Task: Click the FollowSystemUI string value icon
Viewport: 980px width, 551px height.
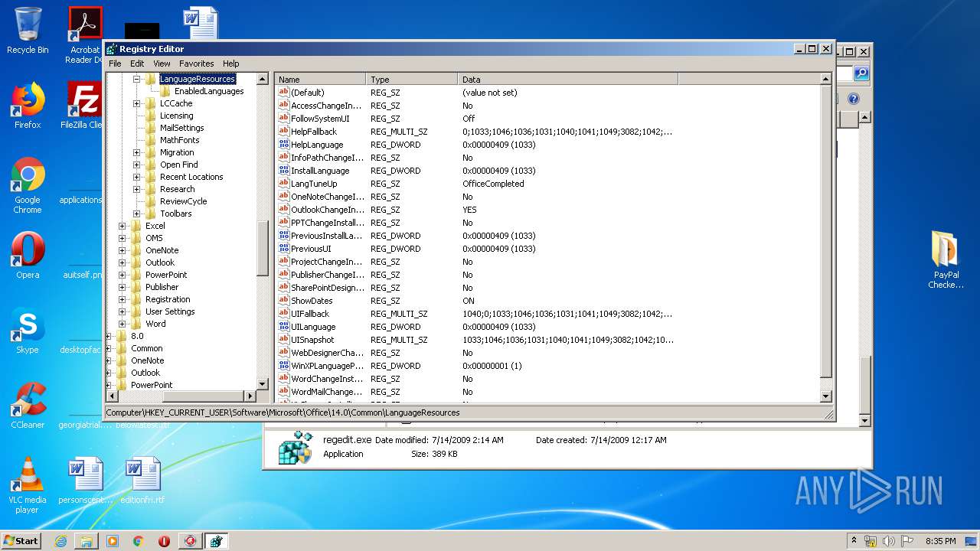Action: (283, 119)
